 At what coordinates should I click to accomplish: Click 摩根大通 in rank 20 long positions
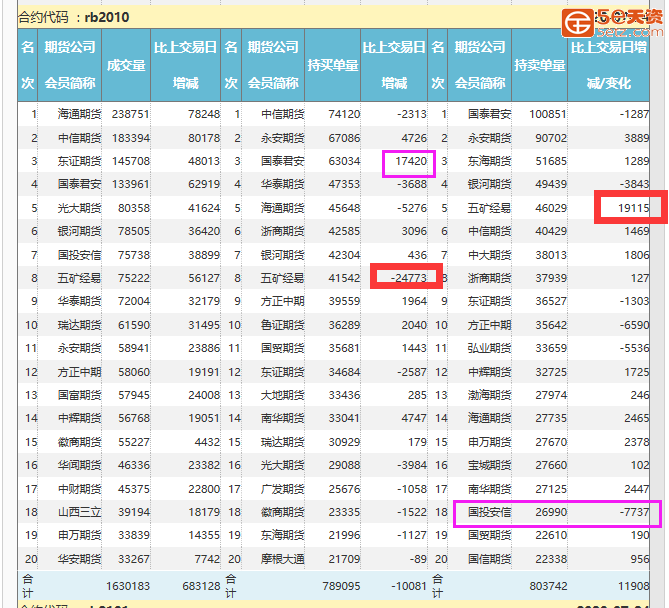click(280, 559)
